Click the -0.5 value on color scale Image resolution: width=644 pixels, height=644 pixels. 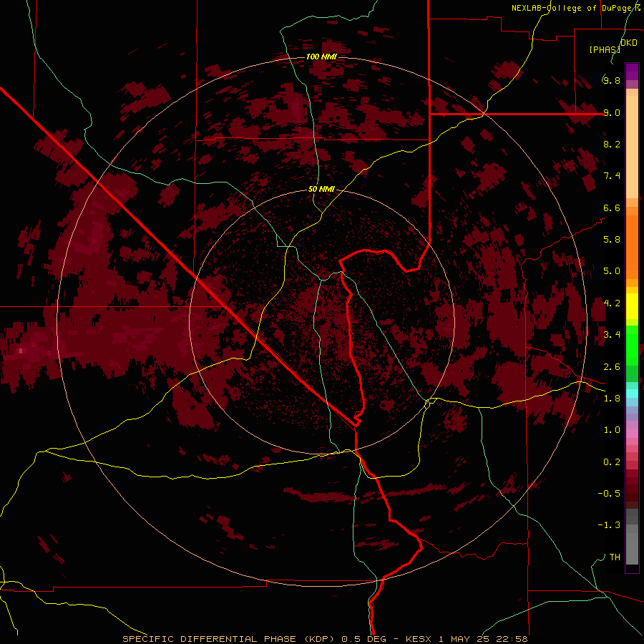tap(609, 493)
